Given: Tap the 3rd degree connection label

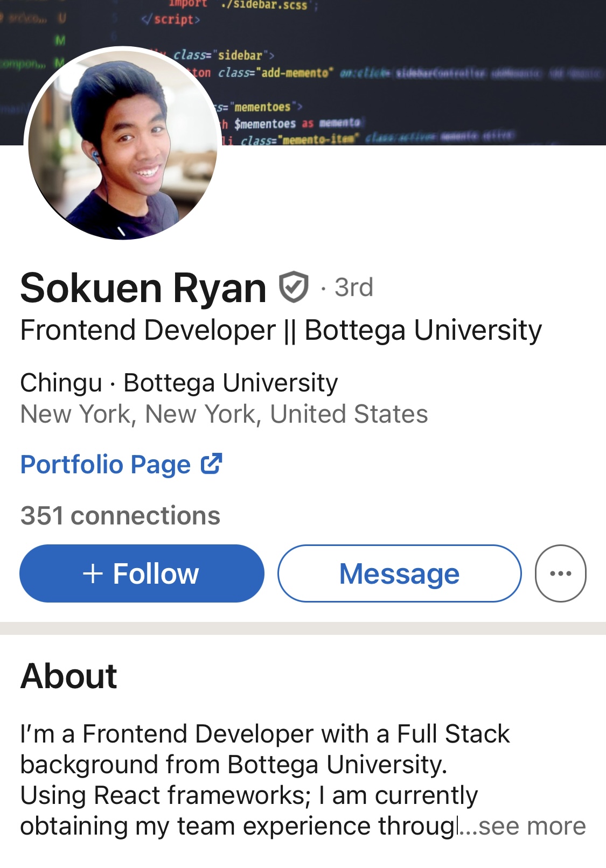Looking at the screenshot, I should tap(353, 288).
